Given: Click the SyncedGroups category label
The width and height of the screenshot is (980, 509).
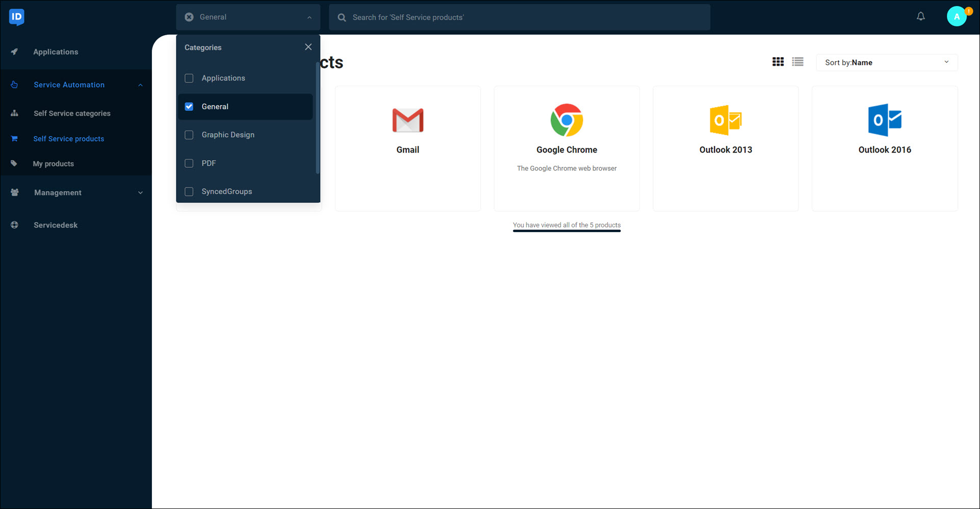Looking at the screenshot, I should coord(227,191).
